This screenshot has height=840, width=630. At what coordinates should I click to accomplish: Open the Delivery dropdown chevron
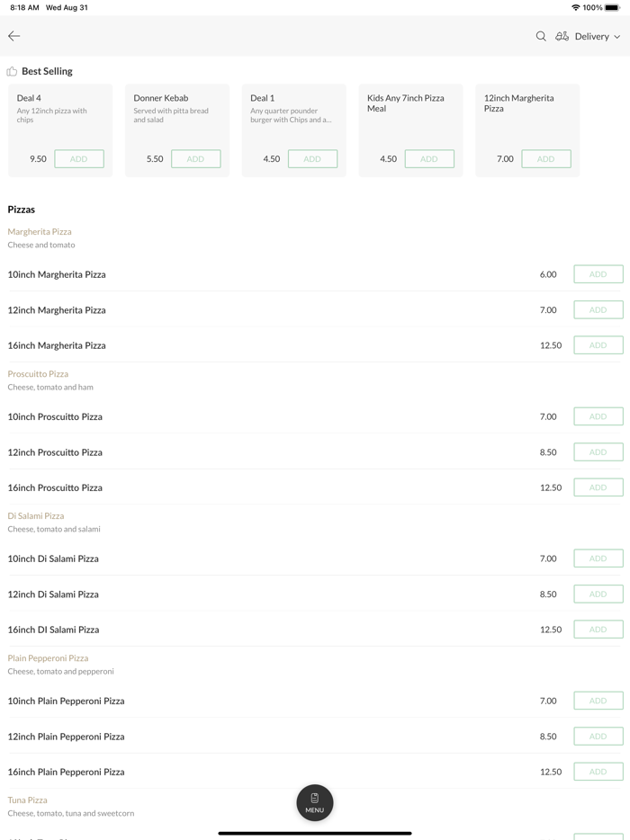coord(617,37)
